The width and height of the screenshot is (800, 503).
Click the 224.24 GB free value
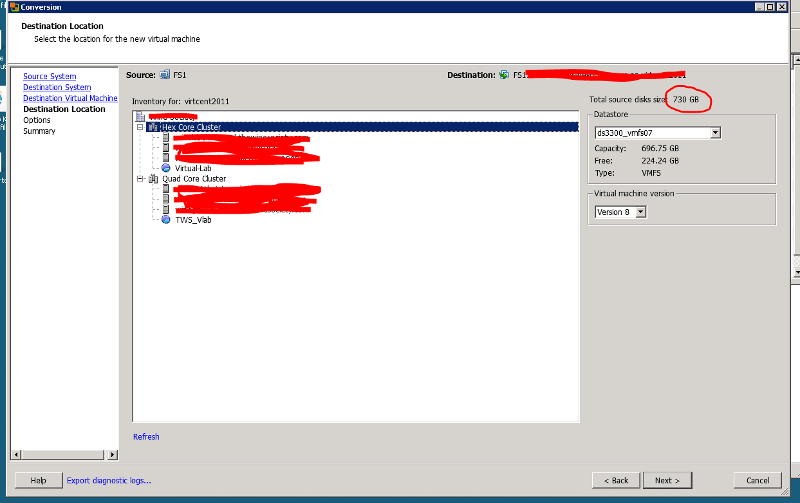pos(660,161)
